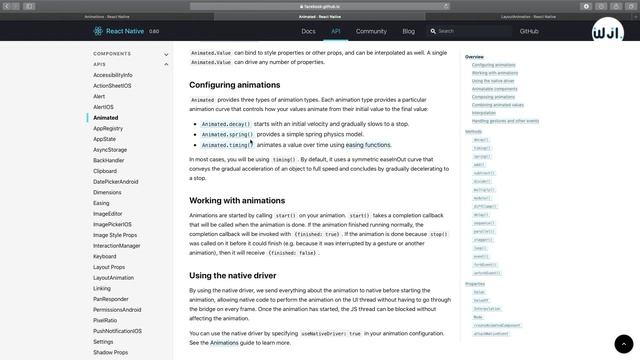Open Keyboard in the sidebar
640x360 pixels.
tap(104, 256)
